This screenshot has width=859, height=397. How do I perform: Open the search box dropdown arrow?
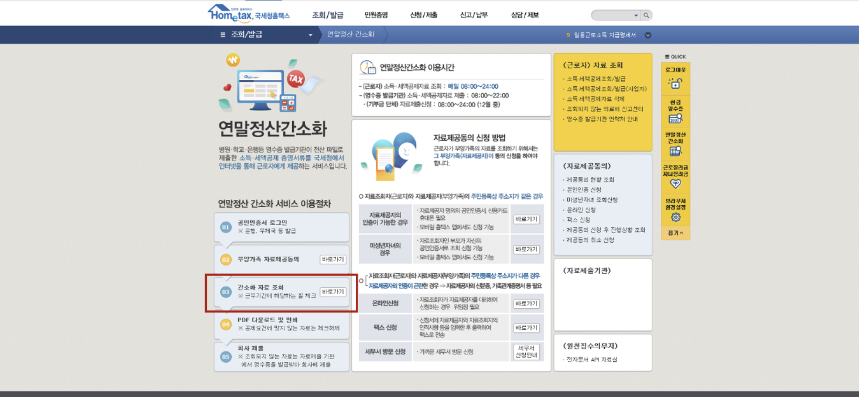[636, 15]
